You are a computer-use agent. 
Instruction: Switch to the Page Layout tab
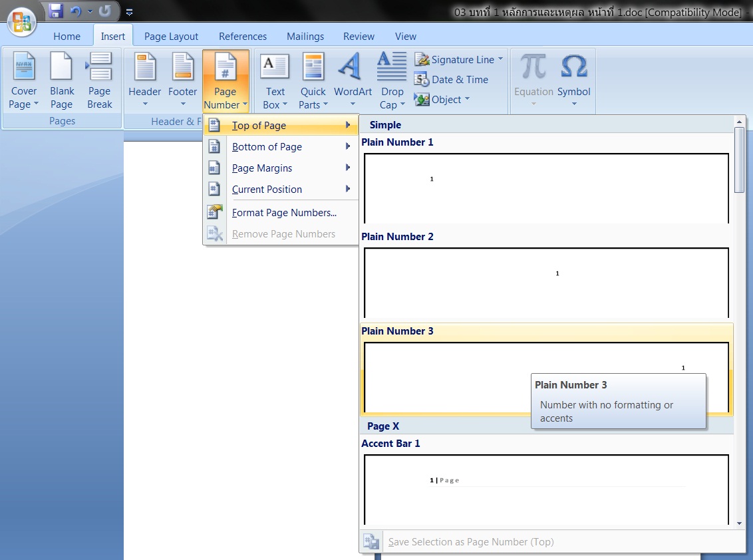point(171,37)
